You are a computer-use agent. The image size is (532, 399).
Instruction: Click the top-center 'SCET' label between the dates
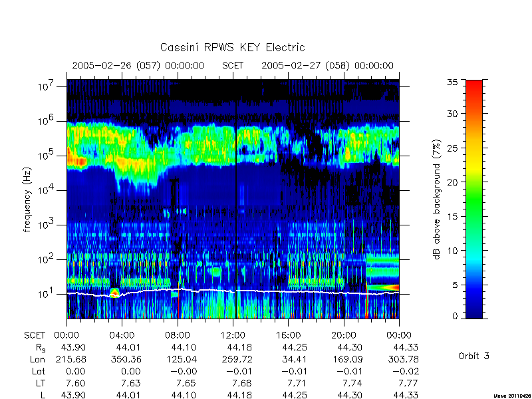point(233,65)
